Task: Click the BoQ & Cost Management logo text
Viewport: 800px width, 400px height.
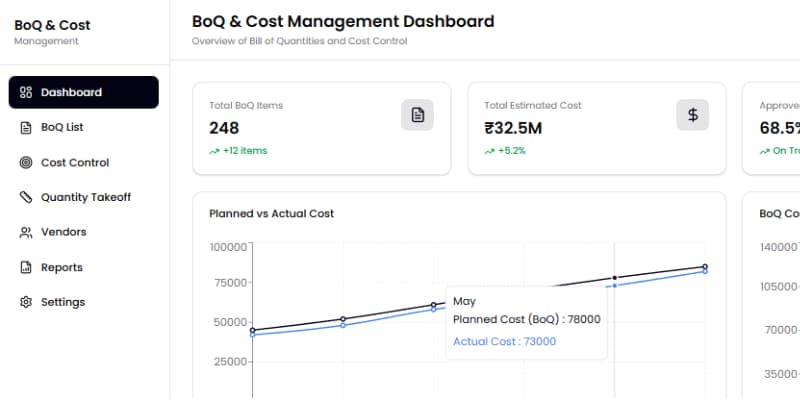Action: [x=52, y=25]
